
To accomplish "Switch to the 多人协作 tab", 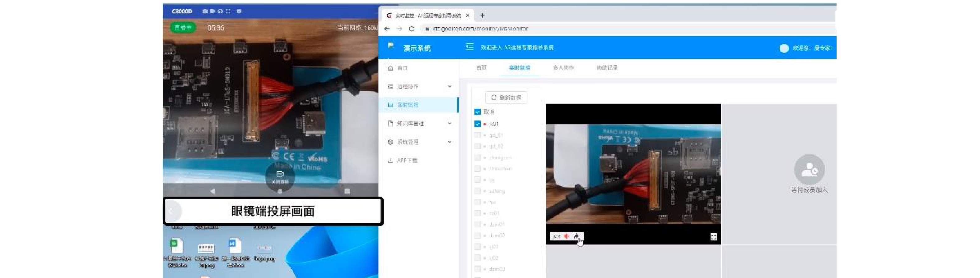I will pos(563,68).
